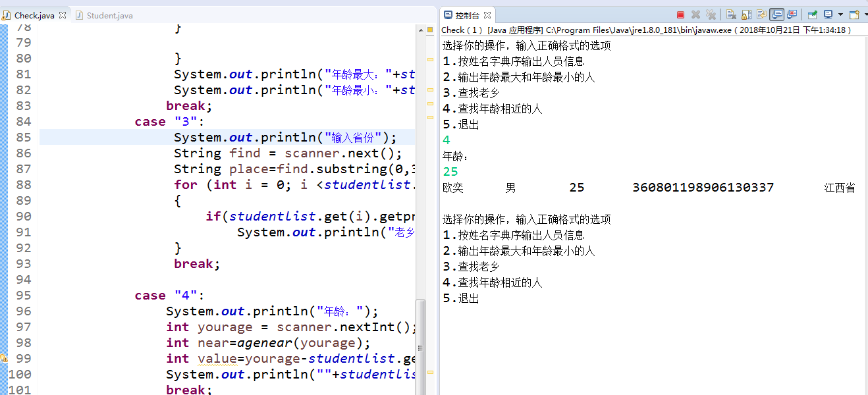Click the code line case "4":
868x395 pixels.
point(170,296)
